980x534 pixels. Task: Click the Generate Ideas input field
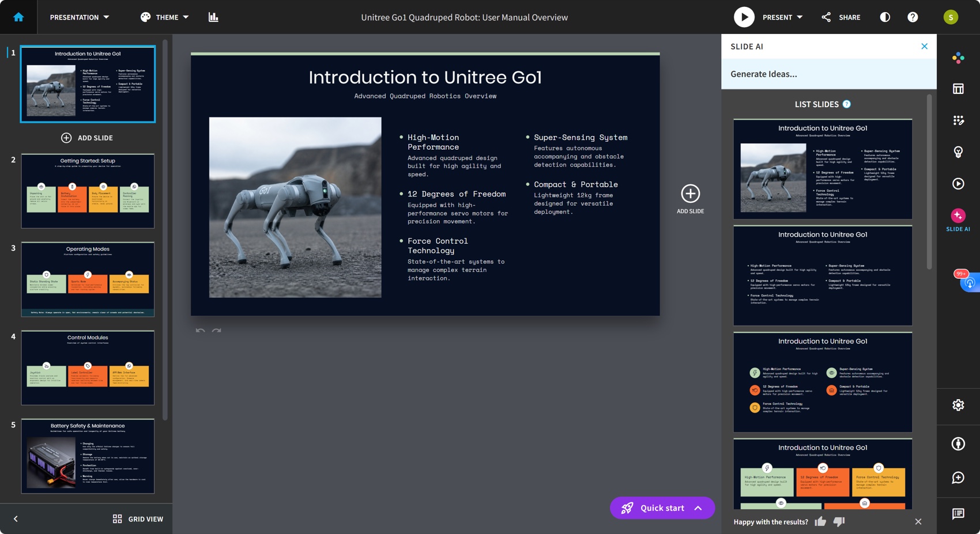(828, 74)
